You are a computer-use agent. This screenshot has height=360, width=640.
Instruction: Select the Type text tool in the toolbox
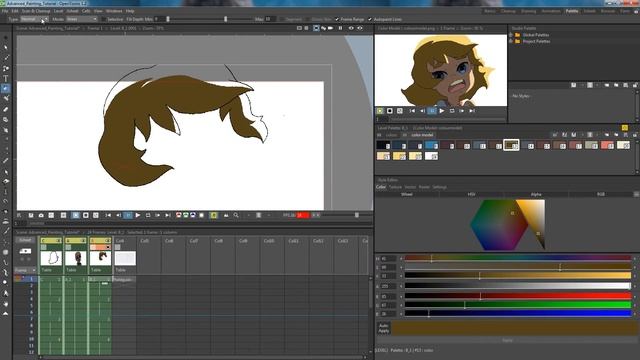coord(6,78)
